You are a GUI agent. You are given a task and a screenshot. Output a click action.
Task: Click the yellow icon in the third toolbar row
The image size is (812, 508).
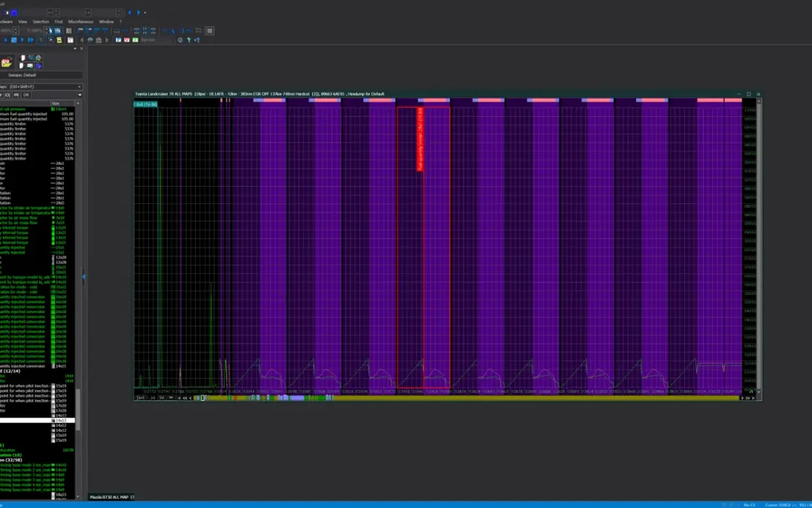(x=59, y=40)
